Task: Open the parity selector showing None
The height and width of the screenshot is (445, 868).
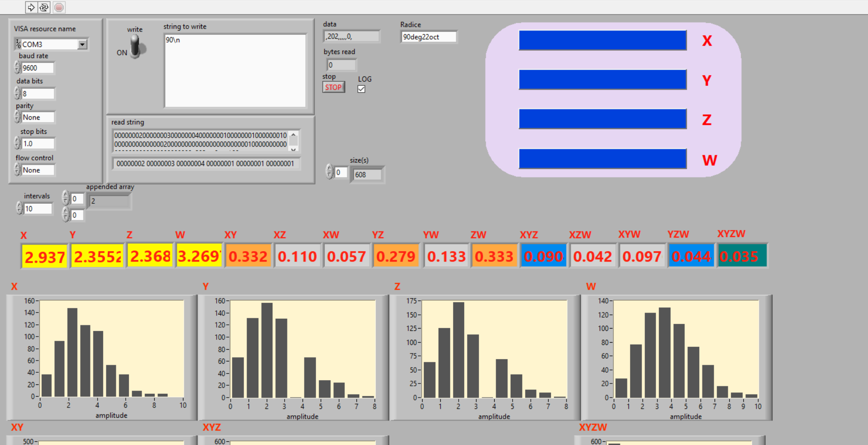Action: click(x=38, y=117)
